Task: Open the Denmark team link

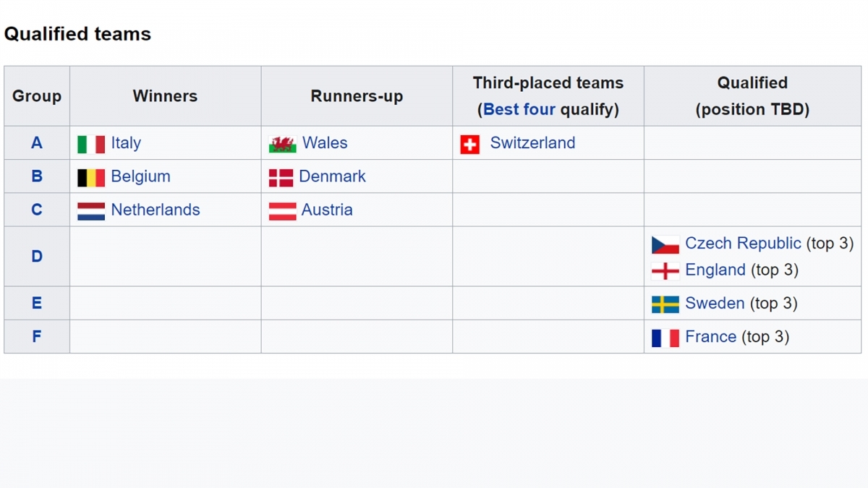Action: click(333, 176)
